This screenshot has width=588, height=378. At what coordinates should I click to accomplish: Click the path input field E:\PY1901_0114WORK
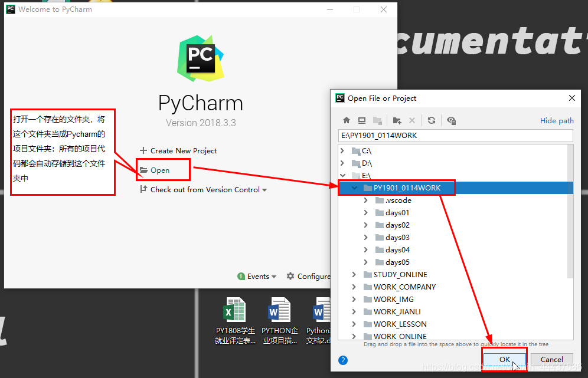pos(456,136)
